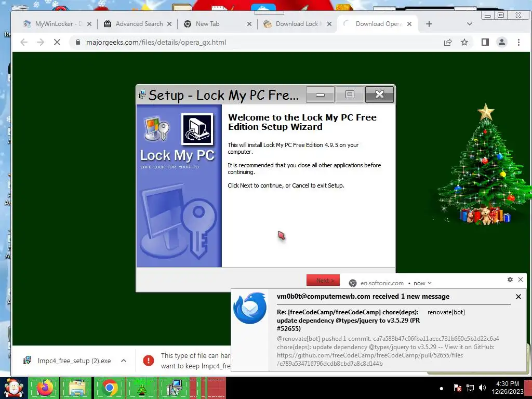Open Action Center flag tray icon
Viewport: 532px width, 399px height.
457,388
